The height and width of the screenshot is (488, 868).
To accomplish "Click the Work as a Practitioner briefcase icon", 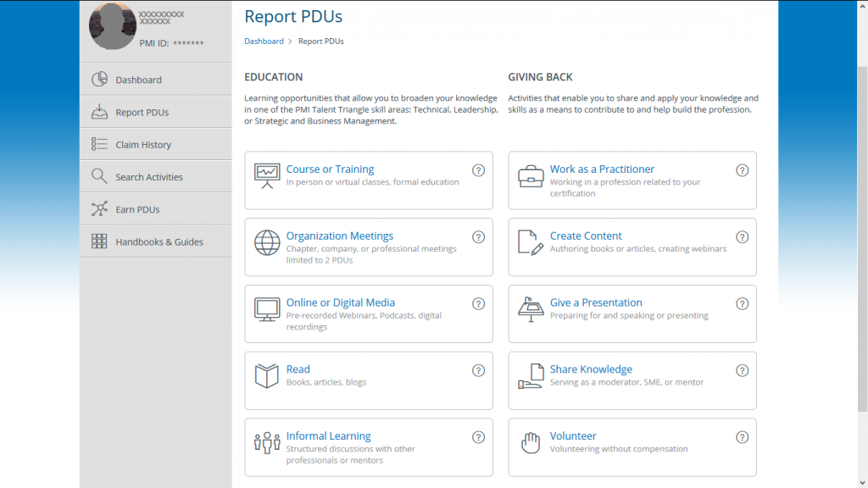I will [x=531, y=176].
